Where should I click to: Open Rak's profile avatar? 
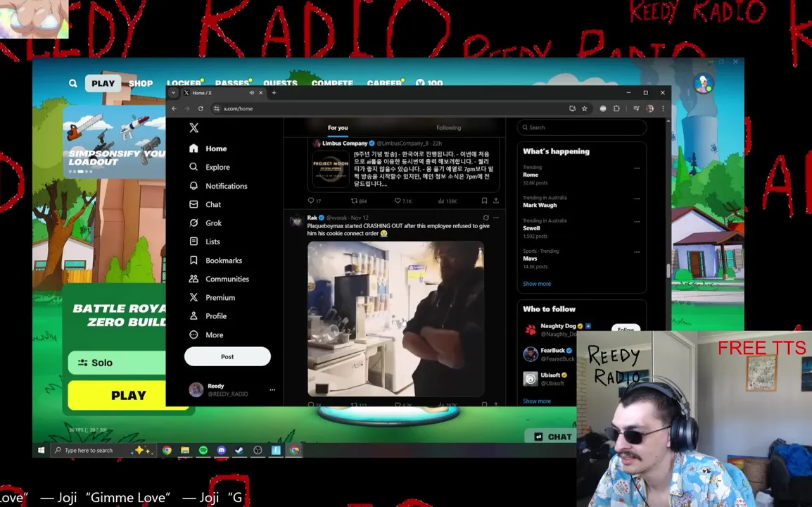pyautogui.click(x=296, y=221)
